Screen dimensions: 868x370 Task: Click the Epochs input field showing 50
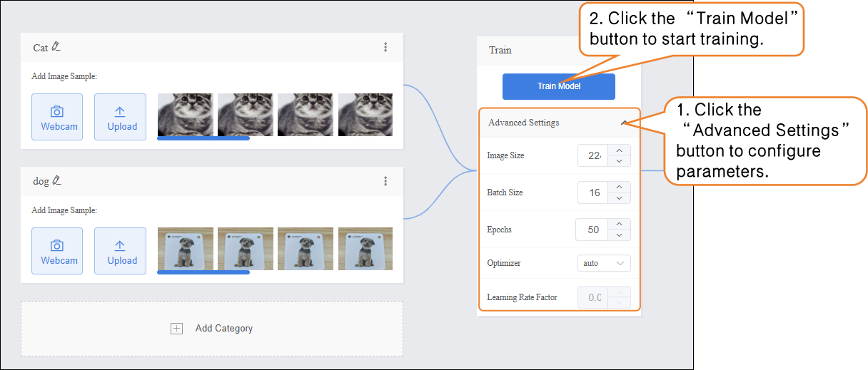(592, 230)
